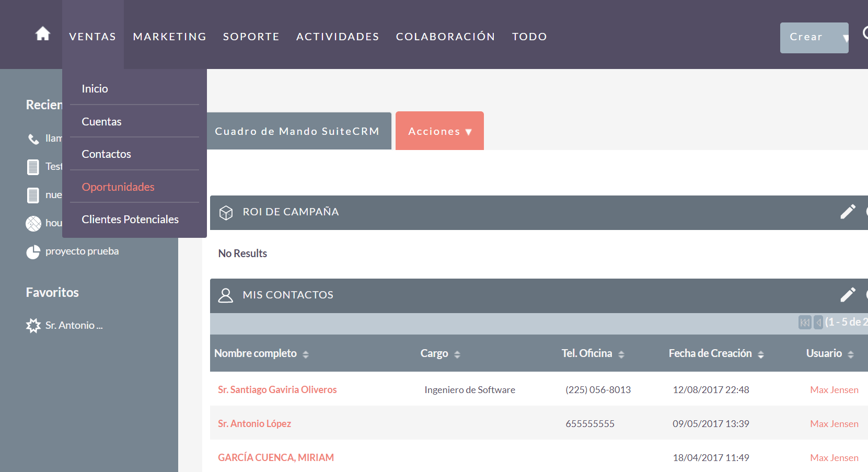Toggle sorting on Cargo column
The height and width of the screenshot is (472, 868).
tap(457, 354)
